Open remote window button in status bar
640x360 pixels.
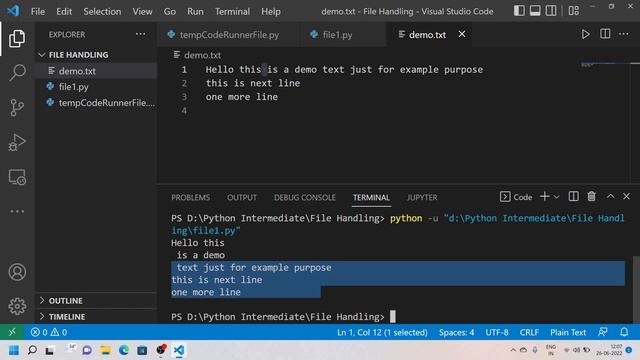(12, 332)
